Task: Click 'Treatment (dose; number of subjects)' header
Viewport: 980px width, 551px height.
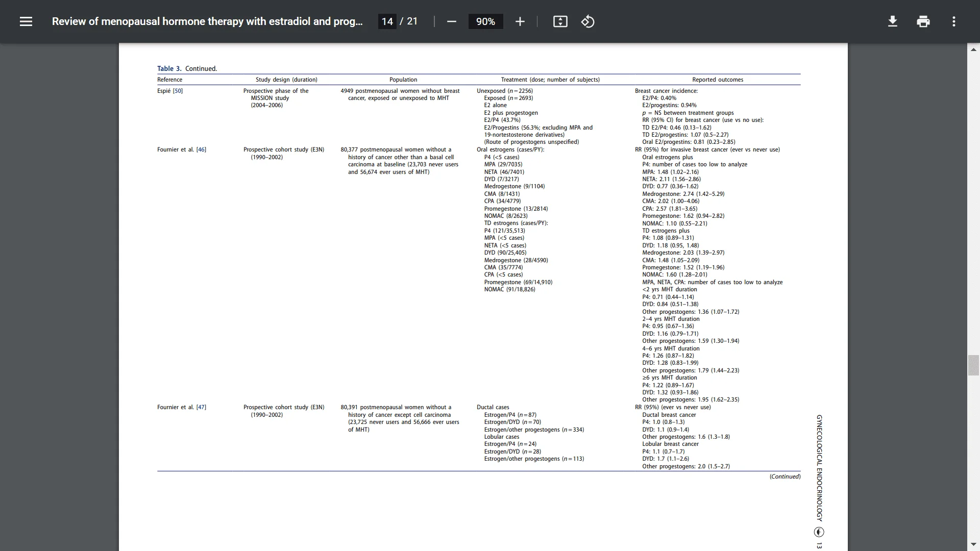Action: tap(550, 80)
